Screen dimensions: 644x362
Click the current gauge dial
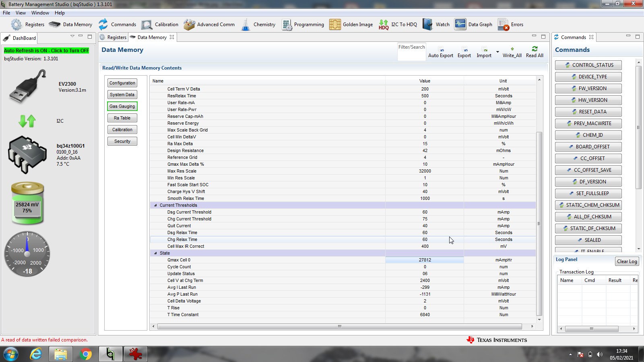click(x=27, y=254)
